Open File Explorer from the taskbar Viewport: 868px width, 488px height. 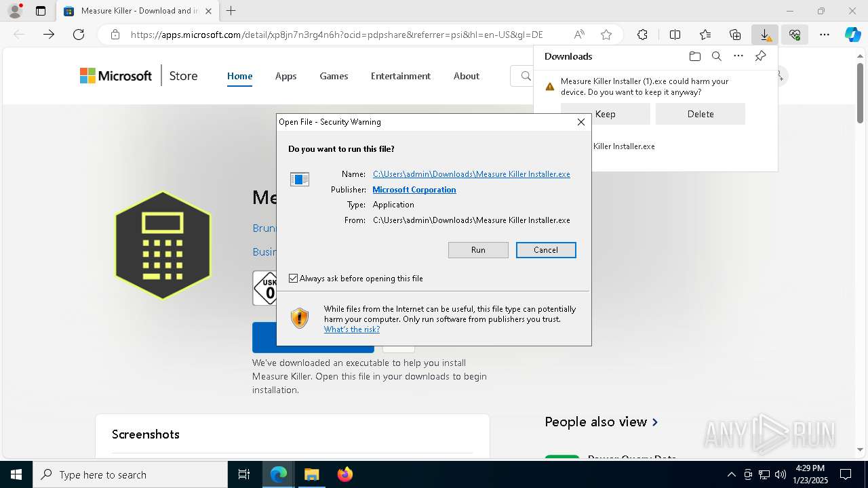point(311,474)
